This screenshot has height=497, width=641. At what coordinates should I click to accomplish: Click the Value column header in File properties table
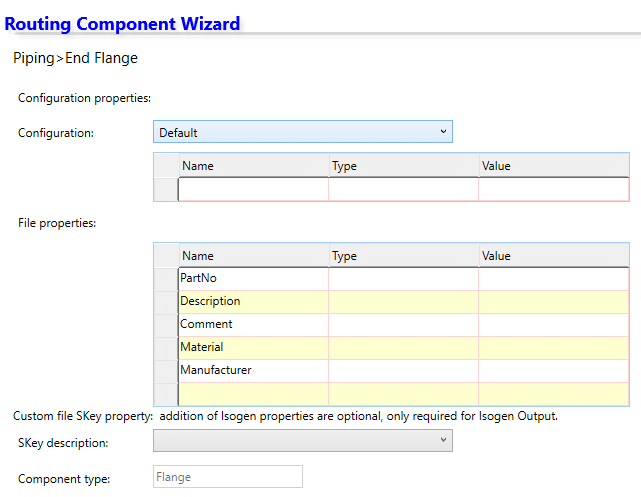pyautogui.click(x=554, y=255)
